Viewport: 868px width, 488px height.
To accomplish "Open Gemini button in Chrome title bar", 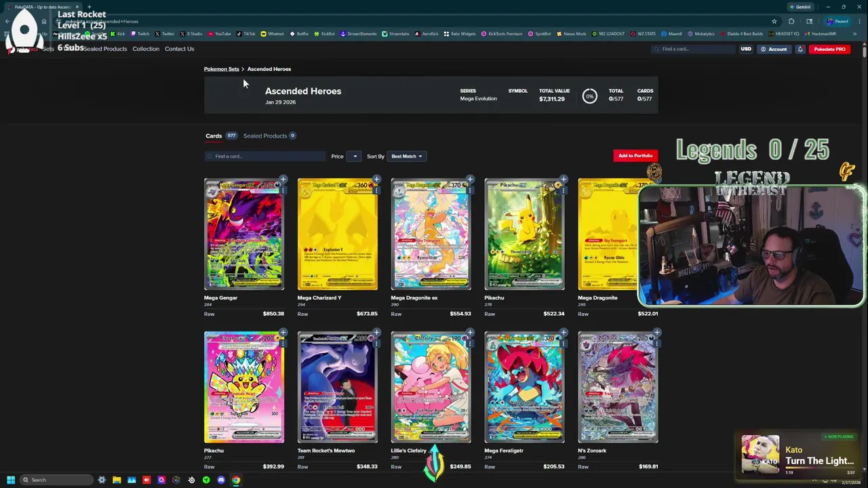I will point(800,7).
